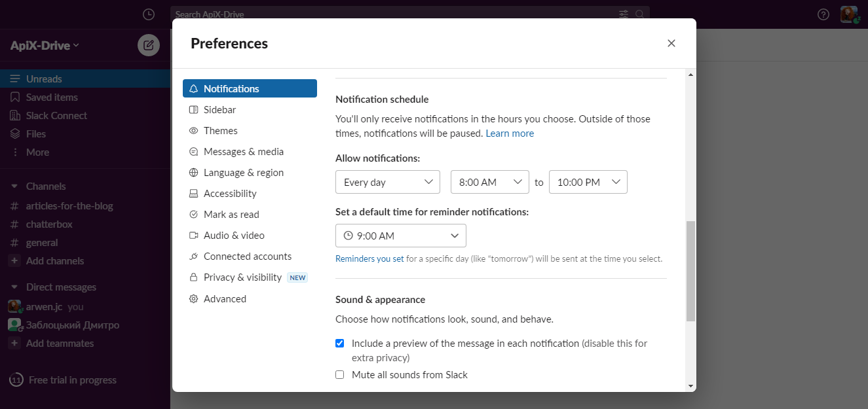Click the Slack Connect building icon
The image size is (868, 409).
click(x=14, y=115)
